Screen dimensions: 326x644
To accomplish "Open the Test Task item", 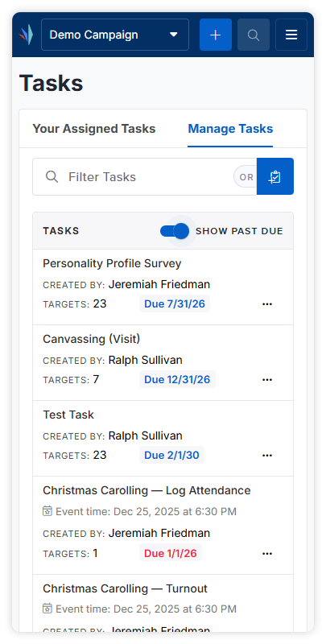I will coord(68,415).
